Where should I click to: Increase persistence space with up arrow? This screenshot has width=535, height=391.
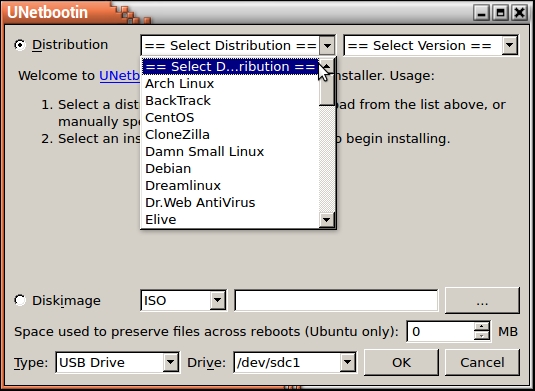[482, 327]
